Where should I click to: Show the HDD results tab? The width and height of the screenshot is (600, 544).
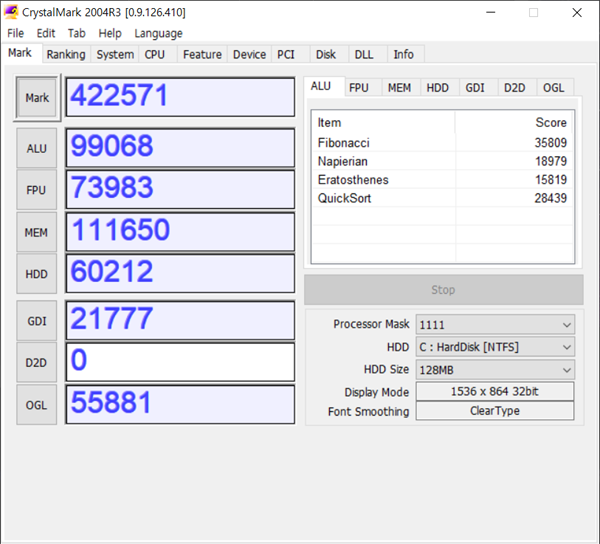(x=438, y=88)
